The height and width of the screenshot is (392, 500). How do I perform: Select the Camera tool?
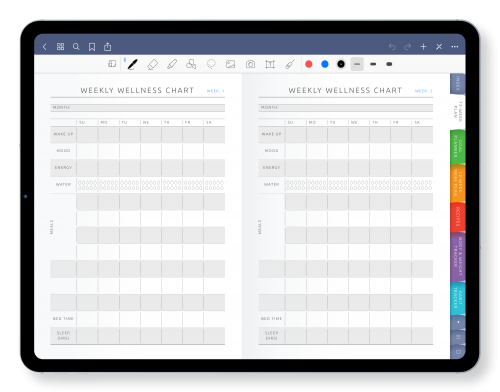(250, 64)
